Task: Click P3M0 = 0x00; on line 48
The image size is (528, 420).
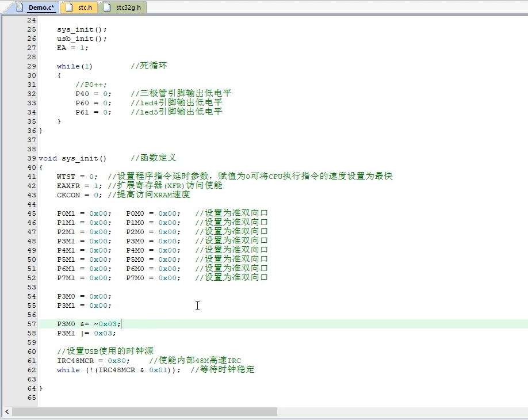Action: click(153, 241)
